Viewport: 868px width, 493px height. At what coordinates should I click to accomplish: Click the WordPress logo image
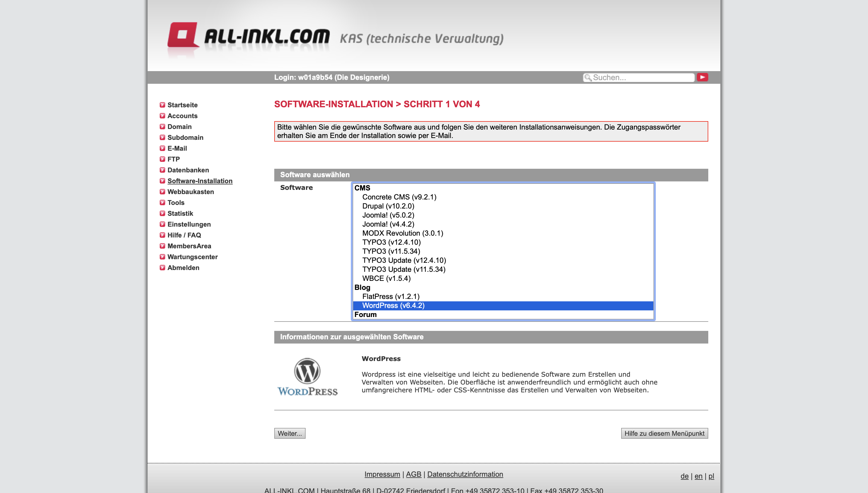[x=307, y=376]
